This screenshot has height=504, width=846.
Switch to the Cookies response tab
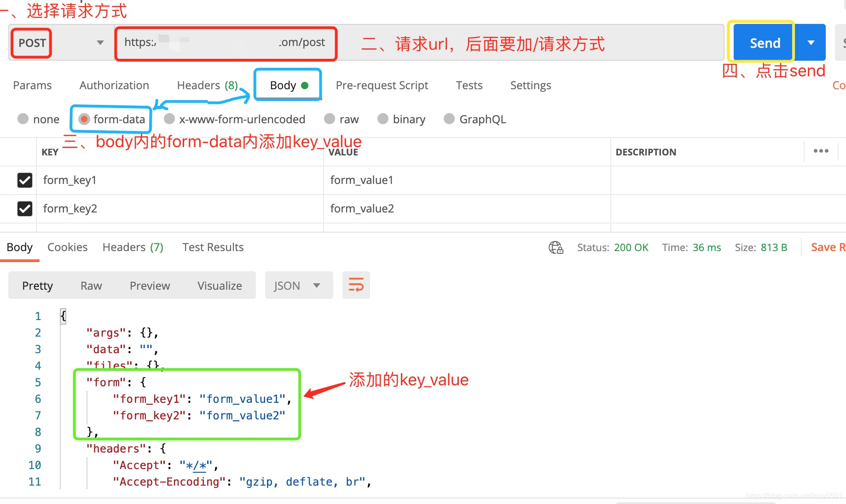click(x=67, y=247)
